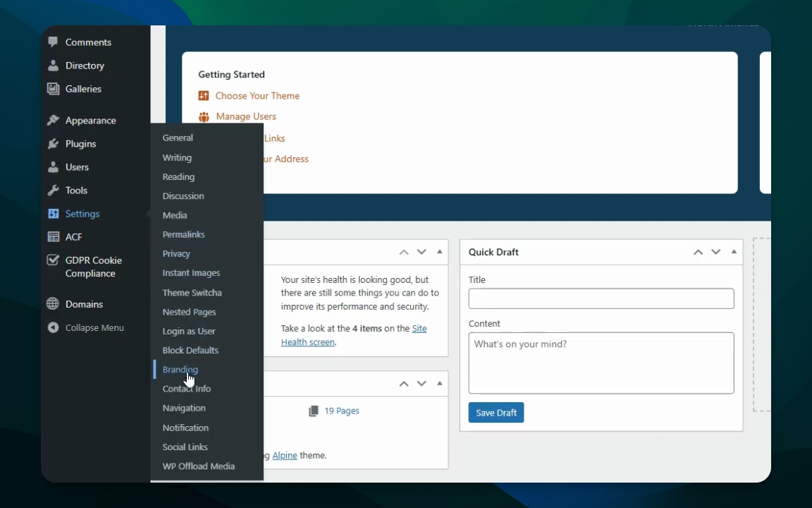Open Comments in the sidebar
This screenshot has width=812, height=508.
click(x=88, y=42)
